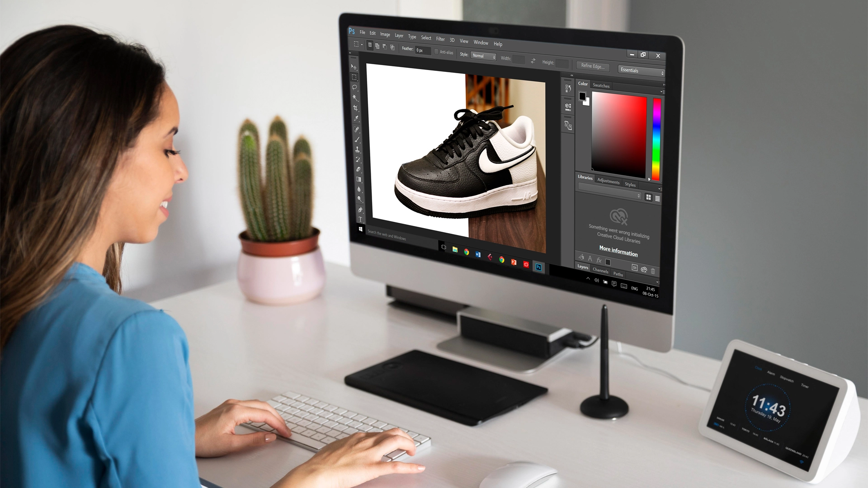The width and height of the screenshot is (868, 488).
Task: Toggle the foreground color swatch
Action: tap(584, 97)
